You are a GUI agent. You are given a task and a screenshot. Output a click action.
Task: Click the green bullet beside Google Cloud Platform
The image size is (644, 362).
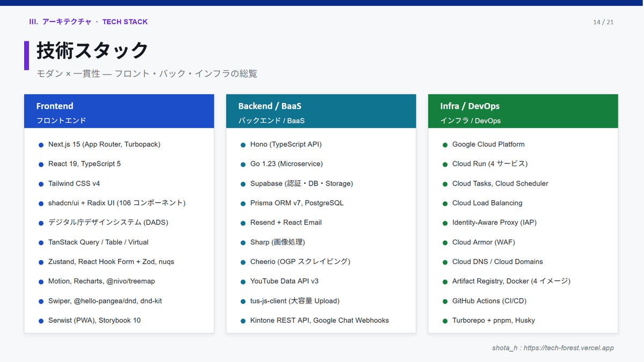coord(445,145)
